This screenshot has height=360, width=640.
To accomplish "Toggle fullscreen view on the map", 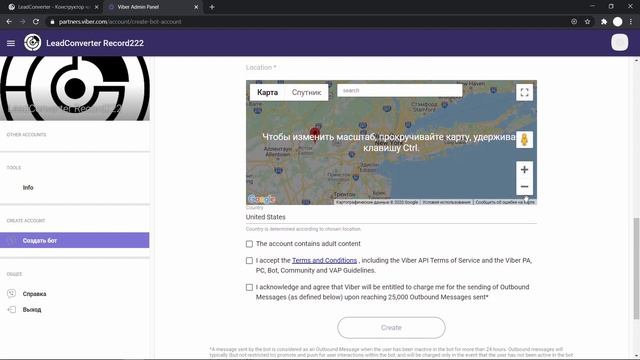I will (x=524, y=92).
